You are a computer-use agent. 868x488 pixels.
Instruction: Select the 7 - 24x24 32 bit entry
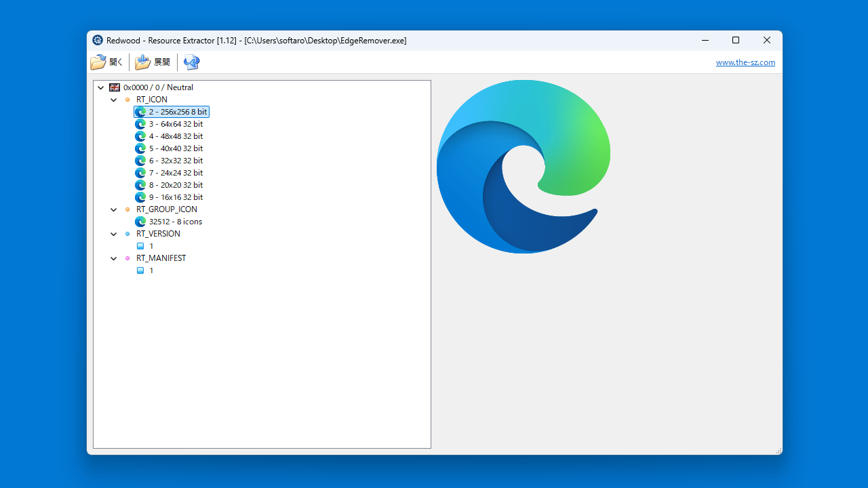(176, 173)
